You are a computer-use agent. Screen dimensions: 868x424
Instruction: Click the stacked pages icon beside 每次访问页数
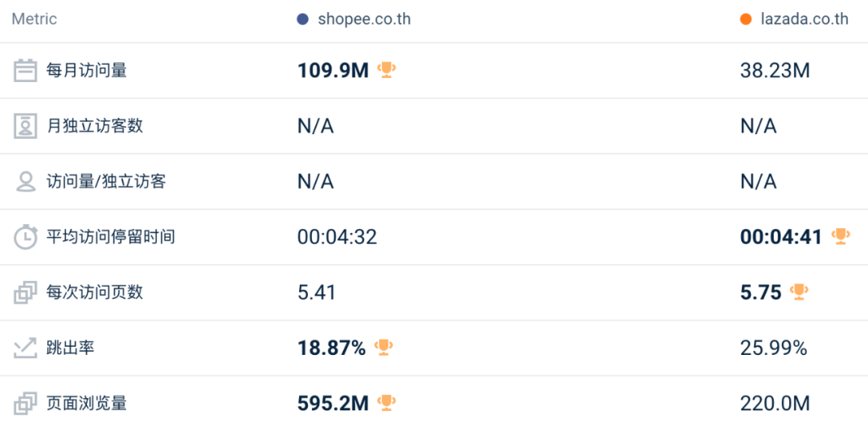point(25,292)
